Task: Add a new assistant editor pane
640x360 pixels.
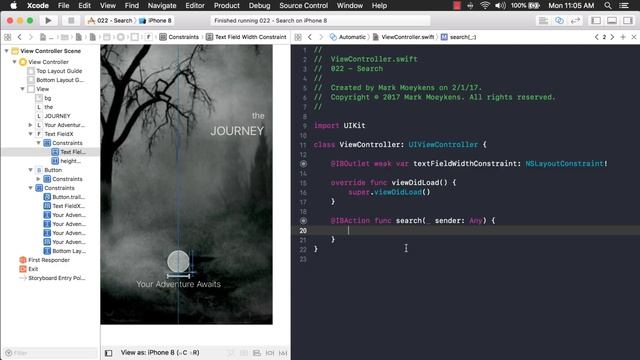Action: tap(623, 37)
